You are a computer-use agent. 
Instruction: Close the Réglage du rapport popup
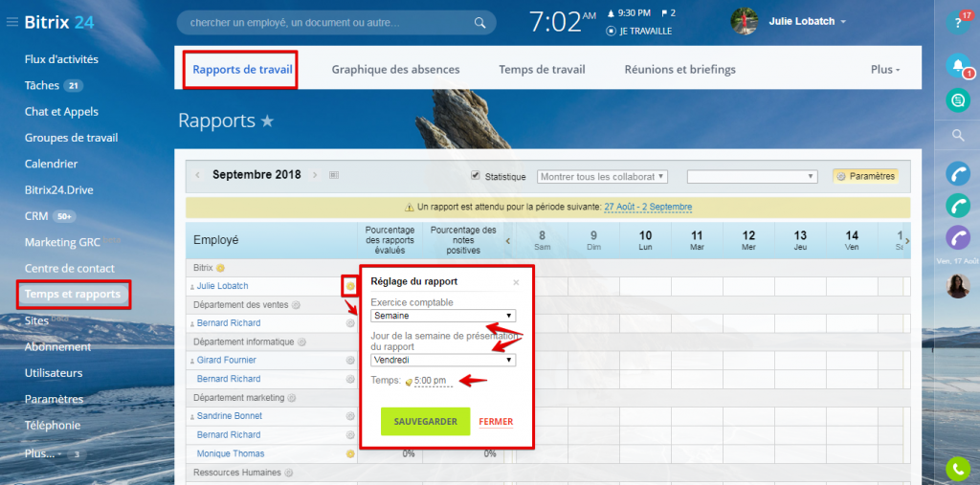click(x=516, y=282)
